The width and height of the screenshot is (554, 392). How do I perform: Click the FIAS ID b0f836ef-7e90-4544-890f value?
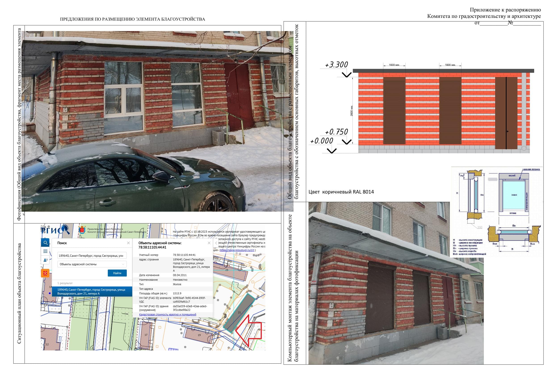click(189, 300)
